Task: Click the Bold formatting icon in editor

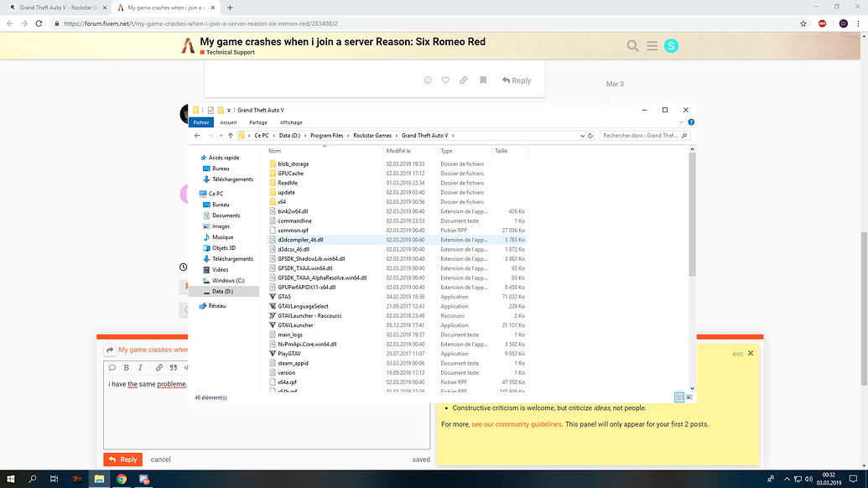Action: click(126, 367)
